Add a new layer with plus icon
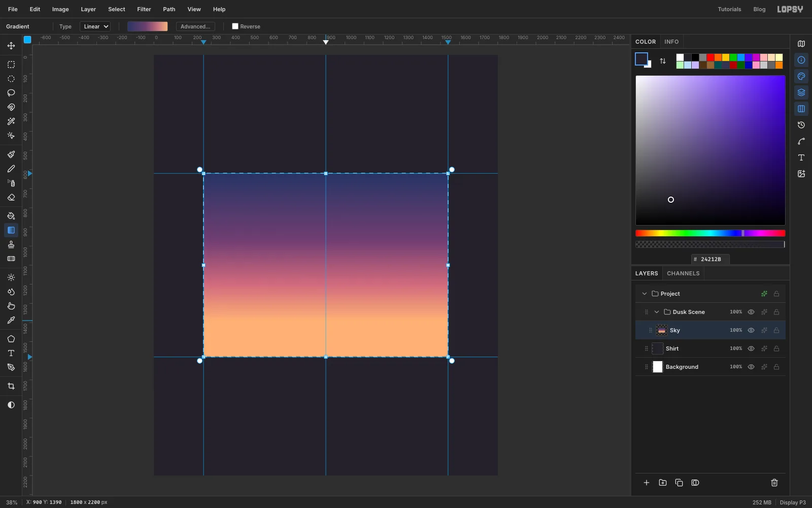The height and width of the screenshot is (508, 812). click(647, 483)
